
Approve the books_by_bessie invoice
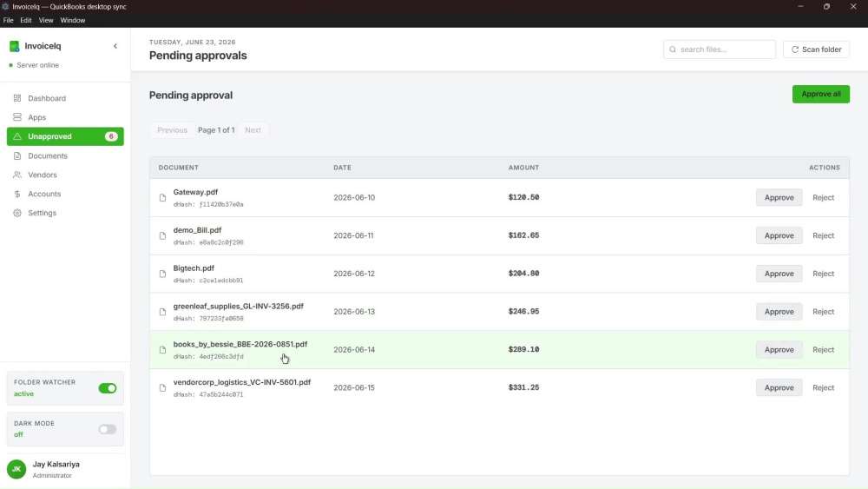point(779,349)
